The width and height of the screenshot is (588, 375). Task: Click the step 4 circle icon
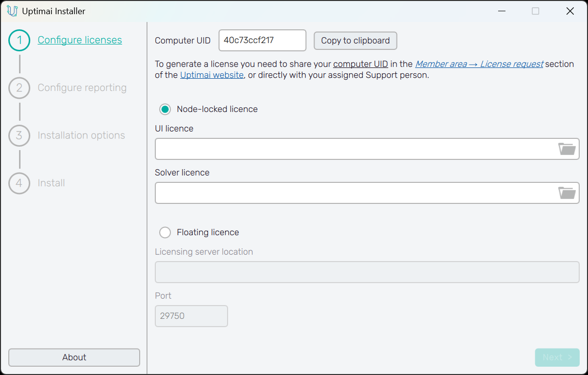pyautogui.click(x=20, y=183)
